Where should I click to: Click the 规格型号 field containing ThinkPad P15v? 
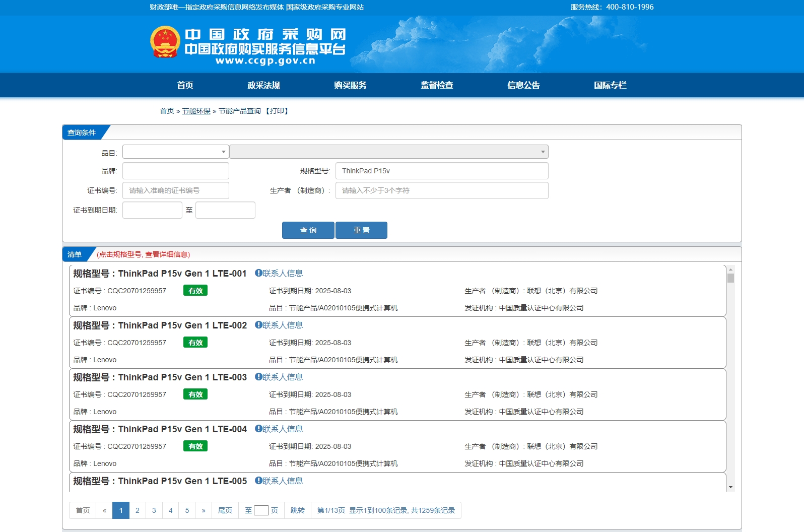(x=442, y=171)
